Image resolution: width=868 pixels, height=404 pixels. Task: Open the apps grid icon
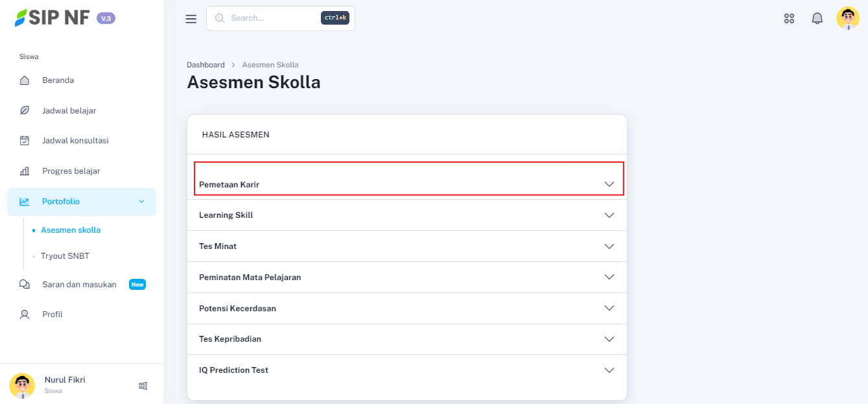tap(789, 19)
